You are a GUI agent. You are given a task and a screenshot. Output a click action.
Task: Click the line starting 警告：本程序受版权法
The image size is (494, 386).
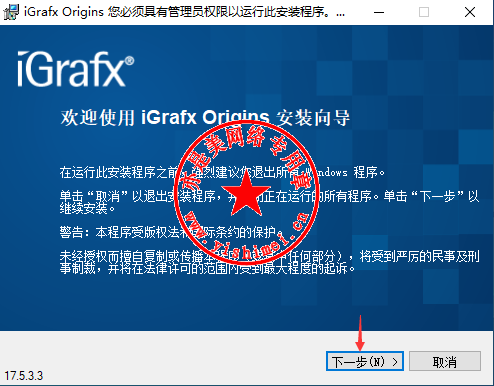[171, 232]
